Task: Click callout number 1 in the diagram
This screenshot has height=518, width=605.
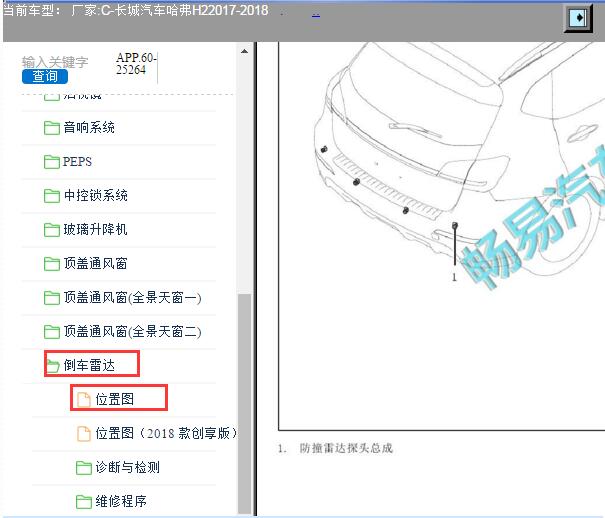Action: coord(454,277)
